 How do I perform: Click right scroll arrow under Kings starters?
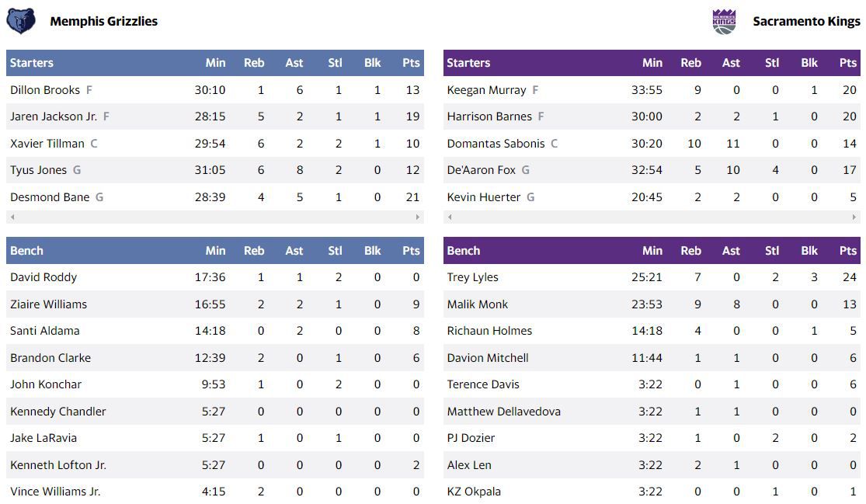[855, 217]
